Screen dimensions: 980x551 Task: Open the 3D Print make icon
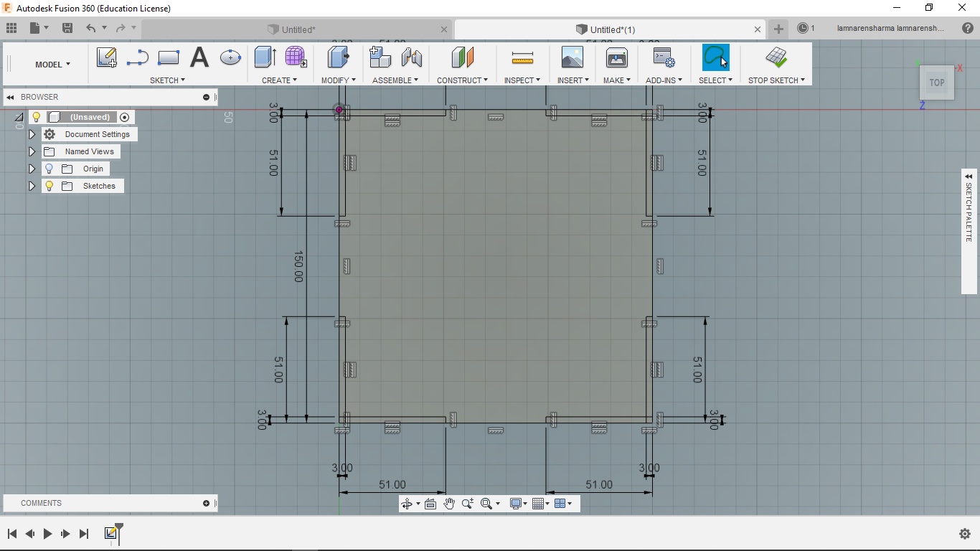coord(617,57)
